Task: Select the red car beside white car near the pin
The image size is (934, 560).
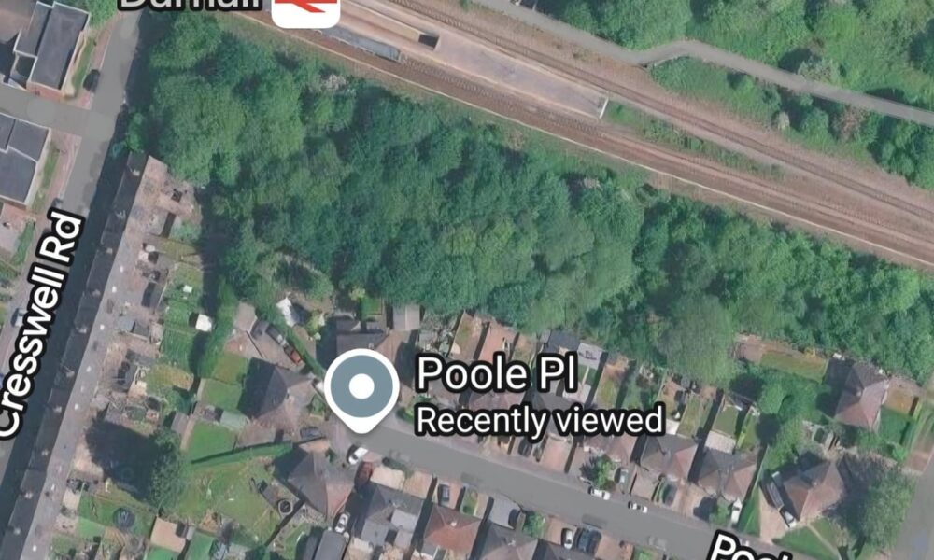Action: pyautogui.click(x=363, y=474)
